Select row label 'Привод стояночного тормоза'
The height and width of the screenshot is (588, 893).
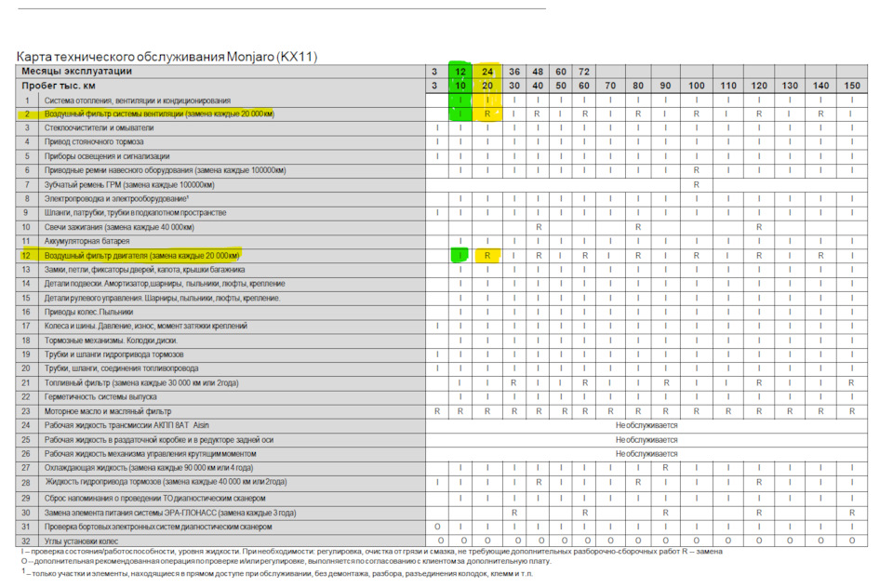pyautogui.click(x=94, y=141)
